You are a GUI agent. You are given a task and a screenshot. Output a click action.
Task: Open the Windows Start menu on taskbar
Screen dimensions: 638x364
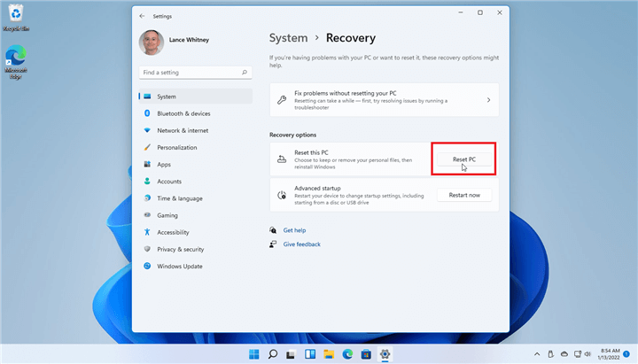pos(254,354)
